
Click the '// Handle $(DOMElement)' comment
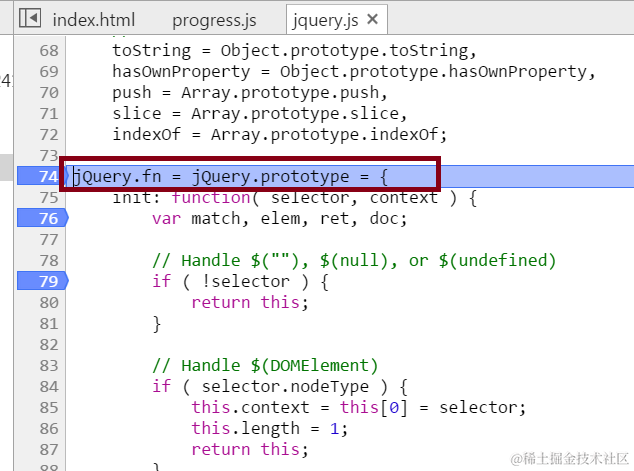[x=265, y=366]
